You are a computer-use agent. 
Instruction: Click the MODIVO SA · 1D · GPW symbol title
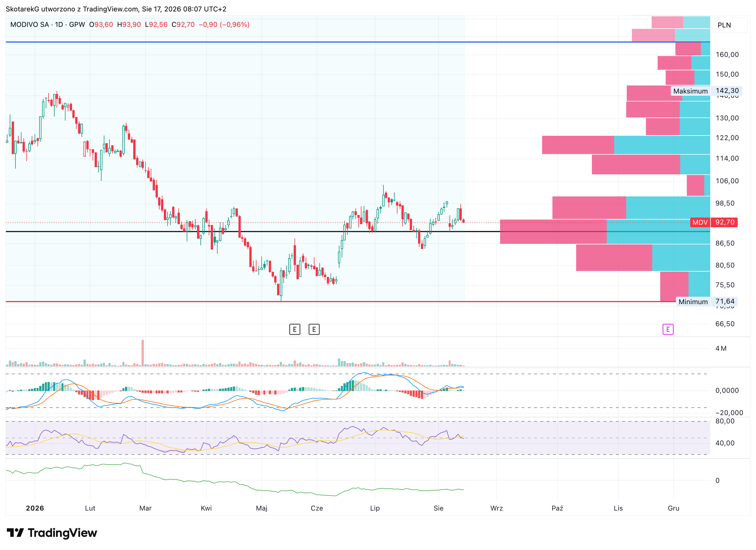pyautogui.click(x=48, y=24)
